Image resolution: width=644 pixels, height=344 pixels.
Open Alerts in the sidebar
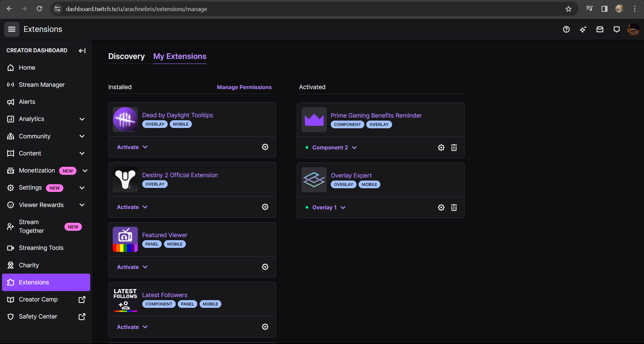pos(46,102)
